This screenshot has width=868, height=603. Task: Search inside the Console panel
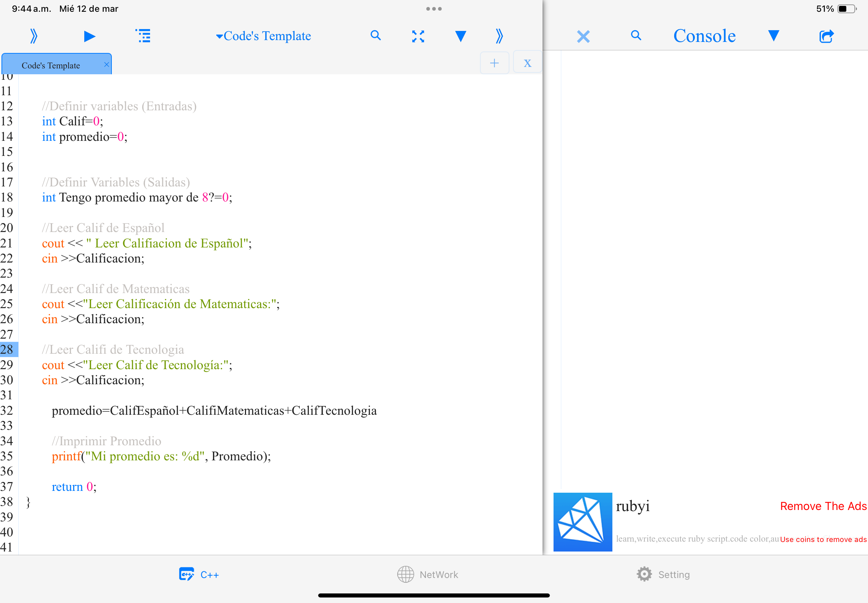pyautogui.click(x=636, y=36)
